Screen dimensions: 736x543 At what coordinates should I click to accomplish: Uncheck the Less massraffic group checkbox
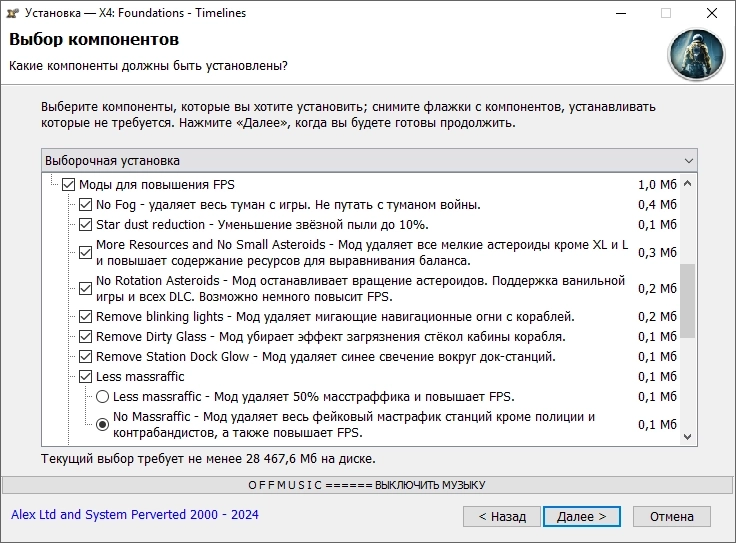click(x=85, y=376)
